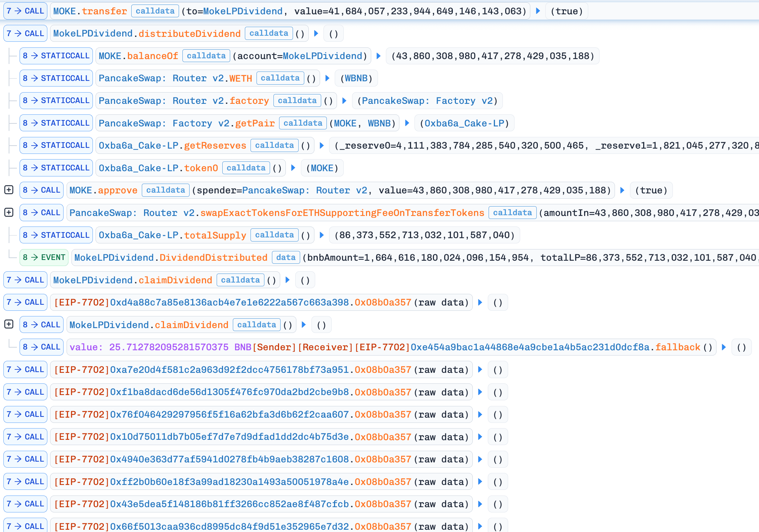Toggle the return arrow on totalSupply row
The height and width of the screenshot is (532, 759).
pyautogui.click(x=322, y=235)
